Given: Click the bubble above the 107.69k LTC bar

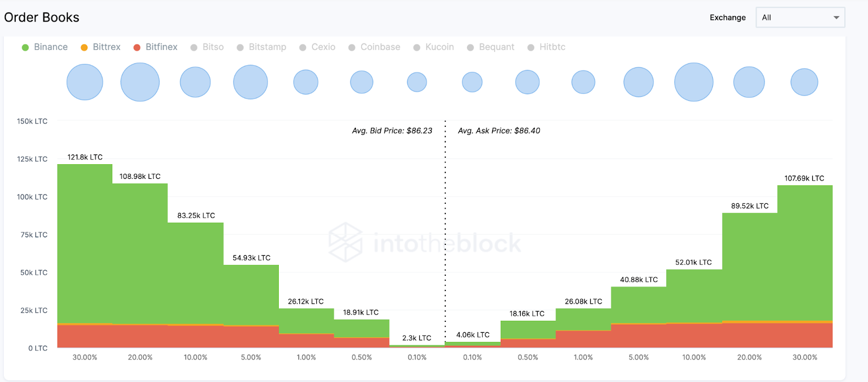Looking at the screenshot, I should click(804, 82).
